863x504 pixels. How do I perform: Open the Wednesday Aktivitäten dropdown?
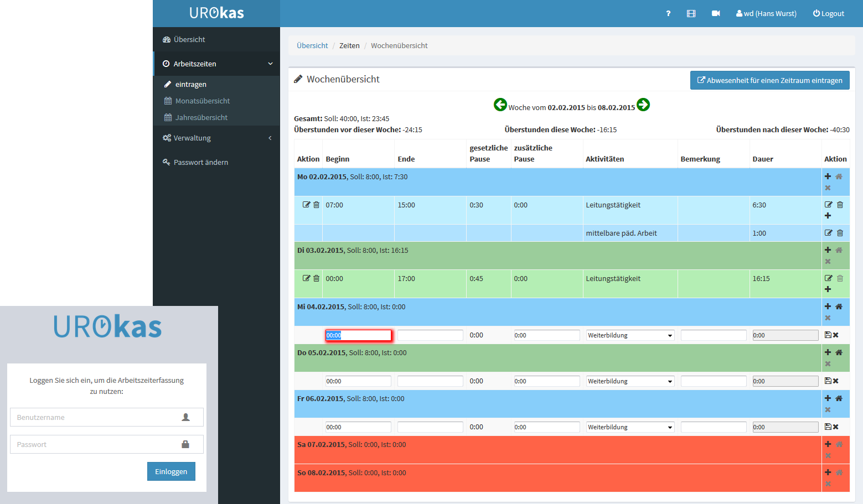tap(630, 335)
